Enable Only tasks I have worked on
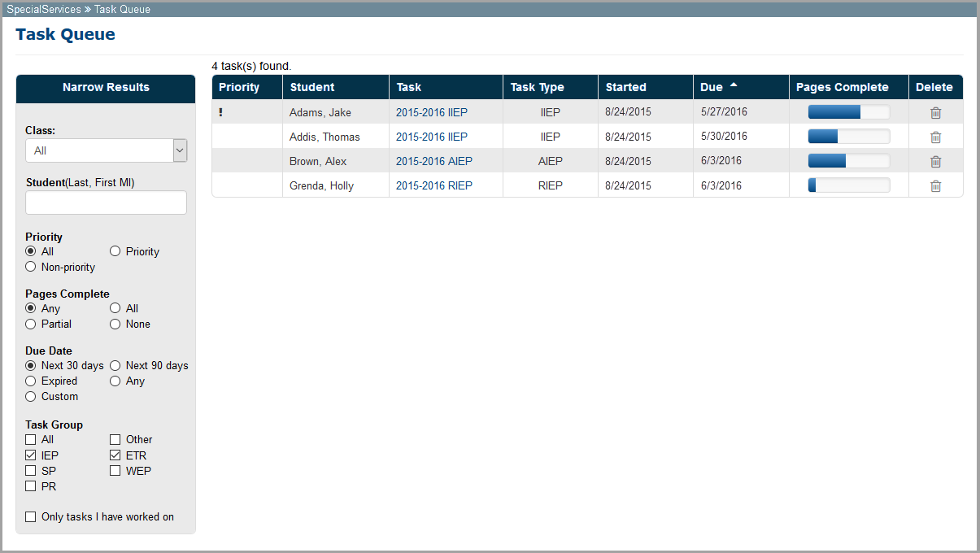Image resolution: width=980 pixels, height=553 pixels. (x=31, y=516)
